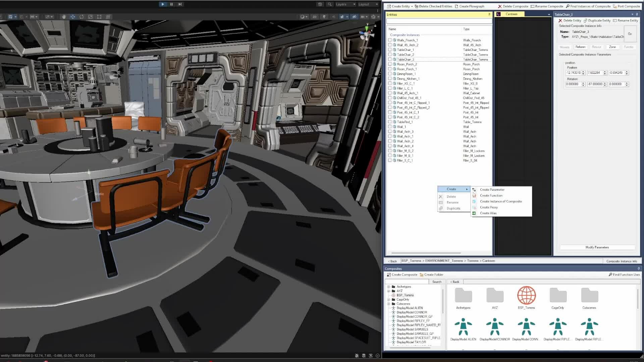Viewport: 644px width, 362px height.
Task: Check the DiningRoom_1 entity checkbox
Action: (390, 74)
